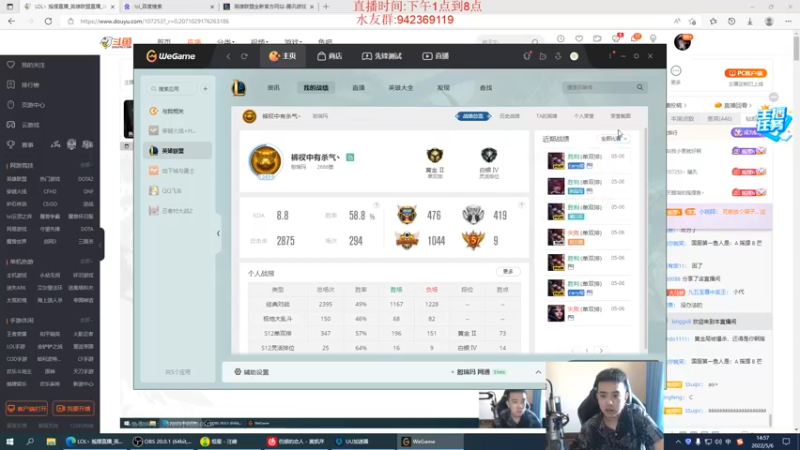Viewport: 800px width, 450px height.
Task: Open the WeGame 直播 tab in top bar
Action: (436, 56)
